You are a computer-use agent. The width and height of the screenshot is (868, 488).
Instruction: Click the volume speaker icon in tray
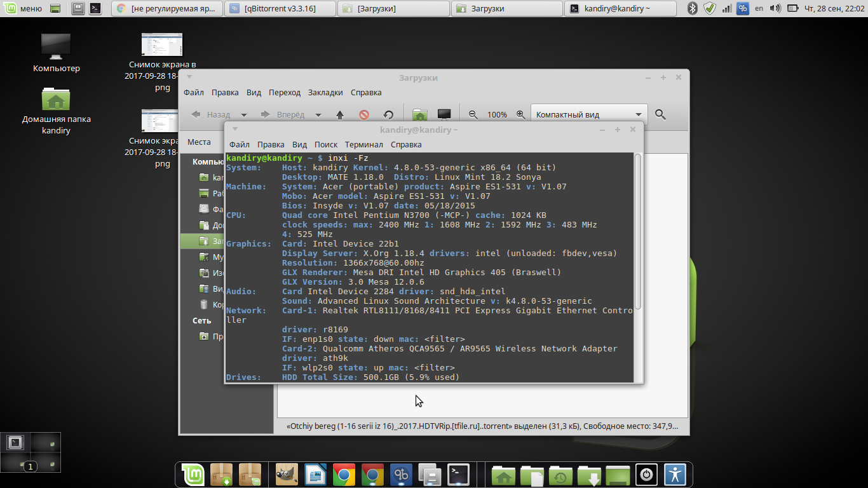(x=775, y=8)
